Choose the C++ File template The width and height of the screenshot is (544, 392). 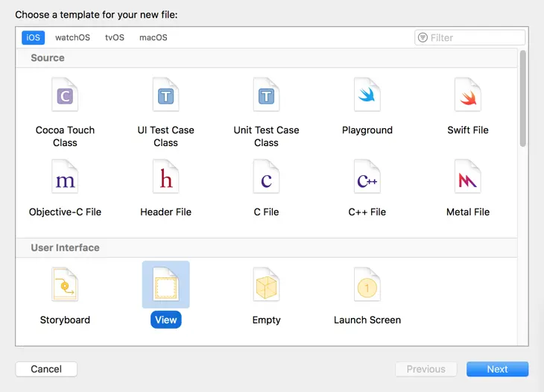tap(367, 178)
